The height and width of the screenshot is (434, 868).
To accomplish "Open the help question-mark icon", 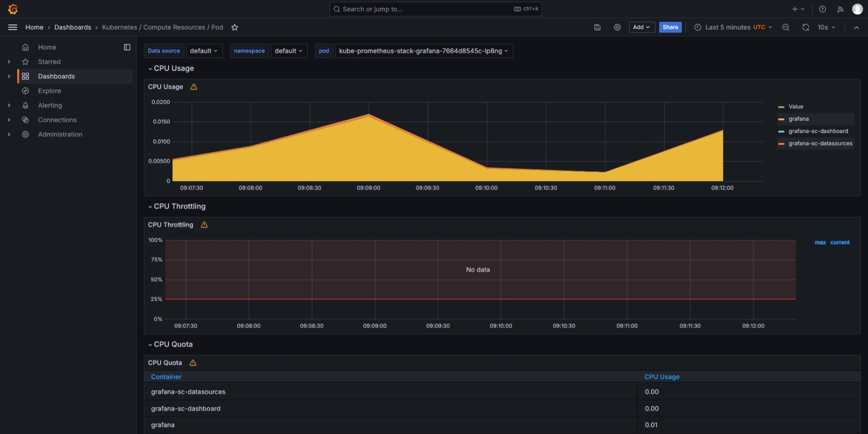I will [x=822, y=9].
